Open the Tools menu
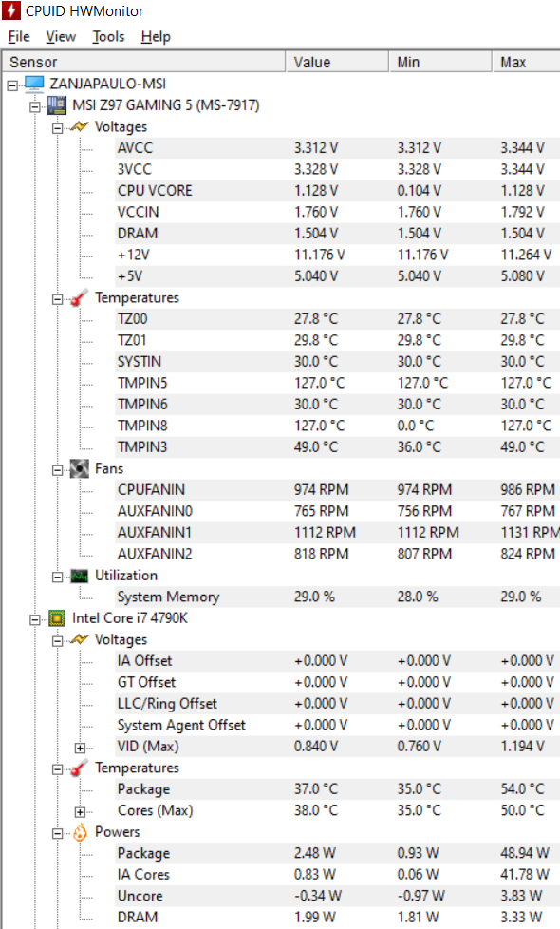The width and height of the screenshot is (560, 929). click(108, 37)
